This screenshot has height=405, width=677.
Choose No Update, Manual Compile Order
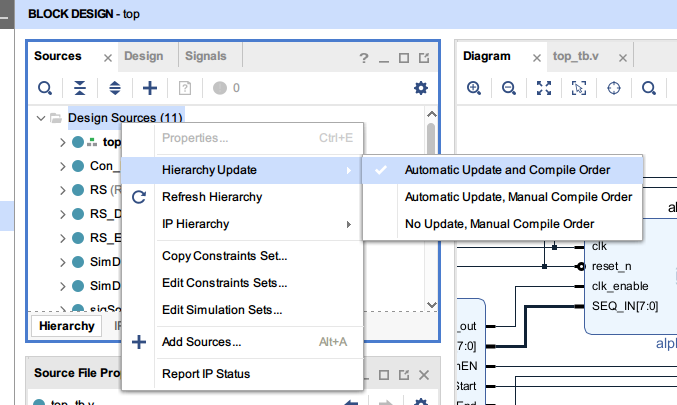coord(499,224)
